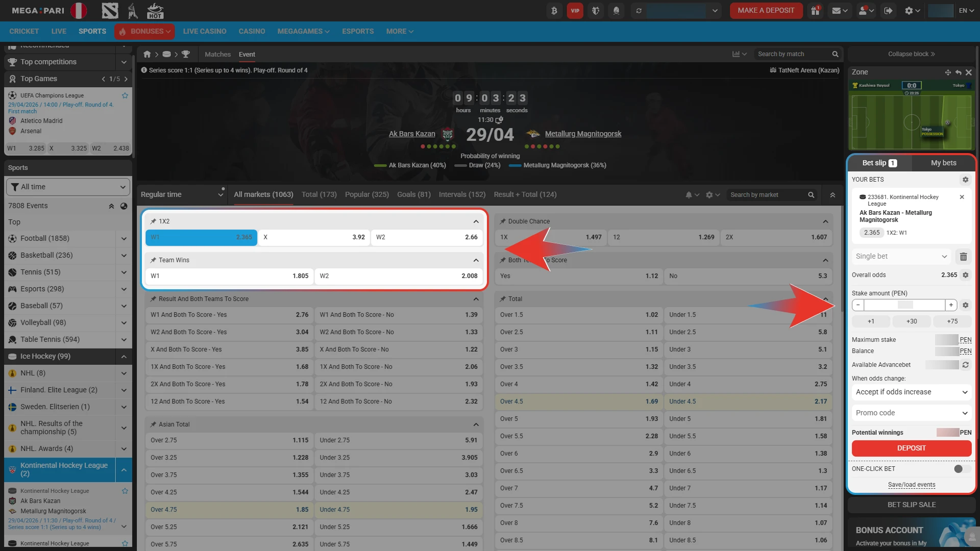Open the Single bet type dropdown

[901, 257]
